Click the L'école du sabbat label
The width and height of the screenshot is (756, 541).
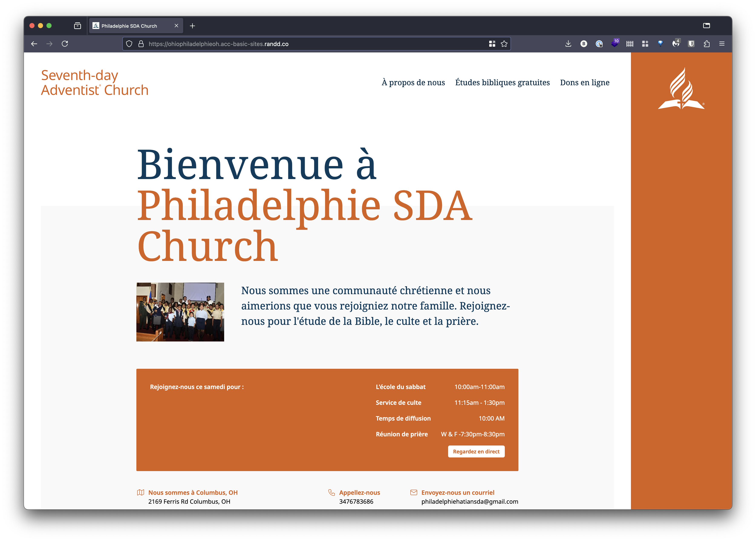pyautogui.click(x=401, y=387)
